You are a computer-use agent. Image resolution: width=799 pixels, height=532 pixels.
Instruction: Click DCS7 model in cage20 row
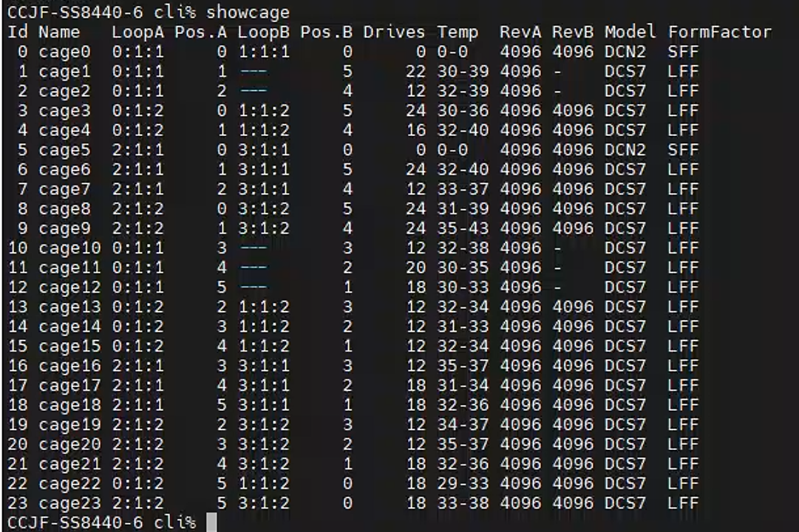625,444
